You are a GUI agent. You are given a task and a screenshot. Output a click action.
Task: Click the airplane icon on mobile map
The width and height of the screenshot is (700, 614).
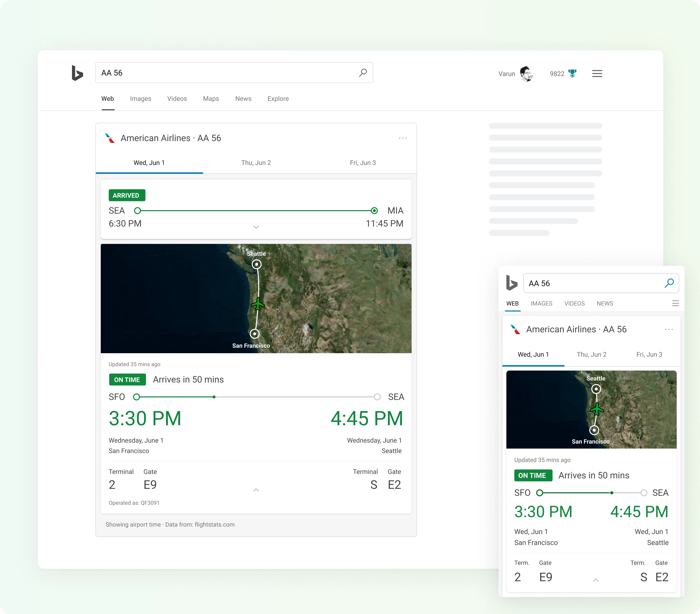(x=597, y=409)
